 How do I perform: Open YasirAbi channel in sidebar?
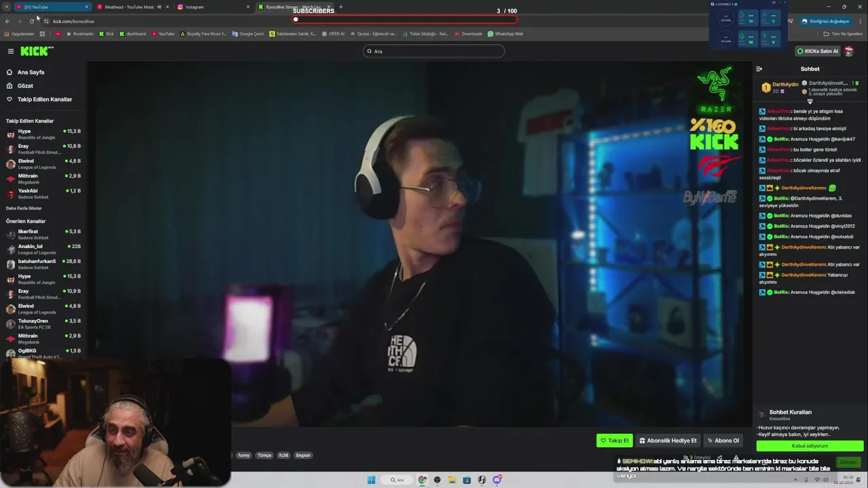pos(43,193)
